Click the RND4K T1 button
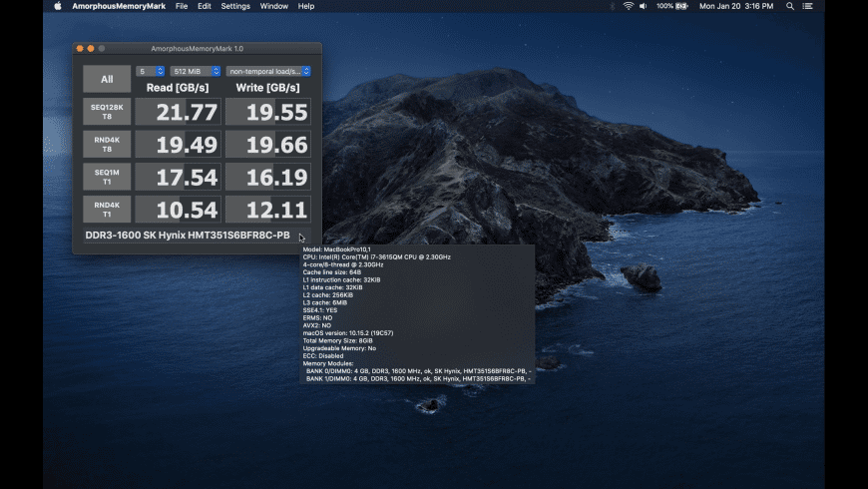Image resolution: width=868 pixels, height=489 pixels. pos(107,210)
